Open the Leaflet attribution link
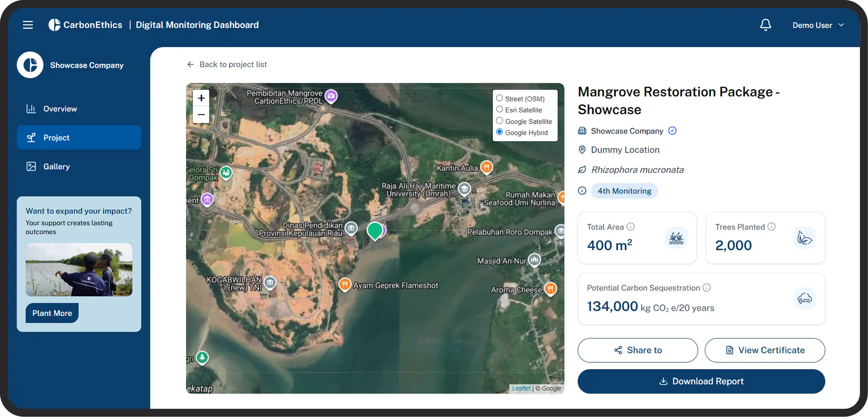Viewport: 868px width, 417px height. pyautogui.click(x=521, y=388)
